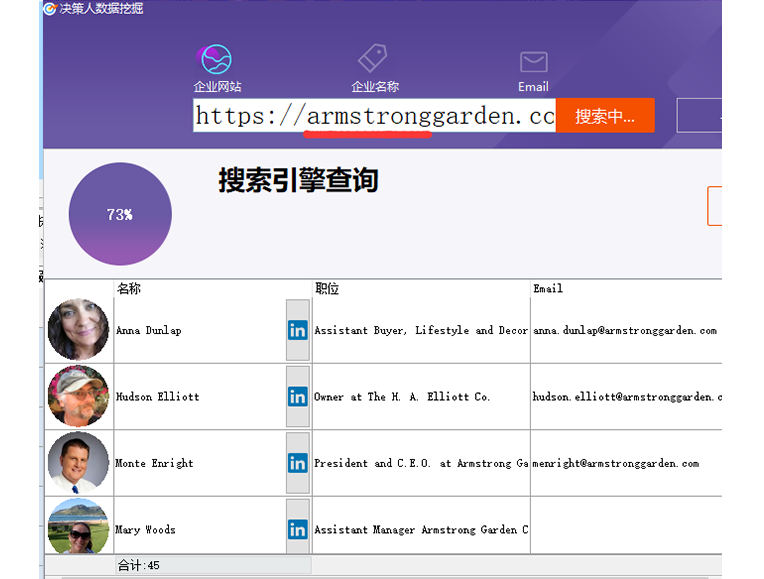Screen dimensions: 764x579
Task: Switch to the Email tab label
Action: pos(533,87)
